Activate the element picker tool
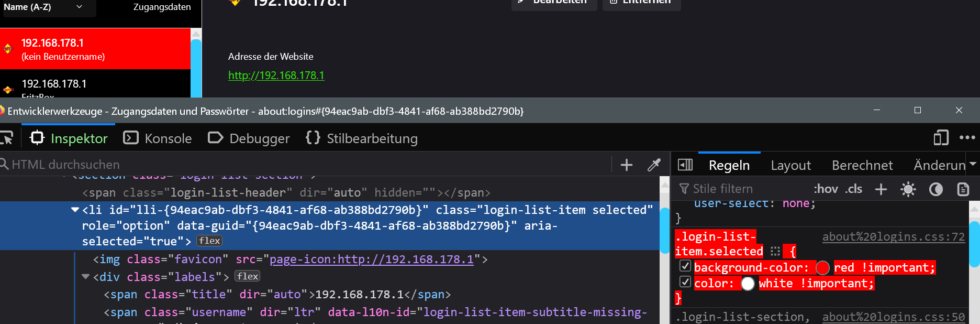The width and height of the screenshot is (980, 324). 7,138
